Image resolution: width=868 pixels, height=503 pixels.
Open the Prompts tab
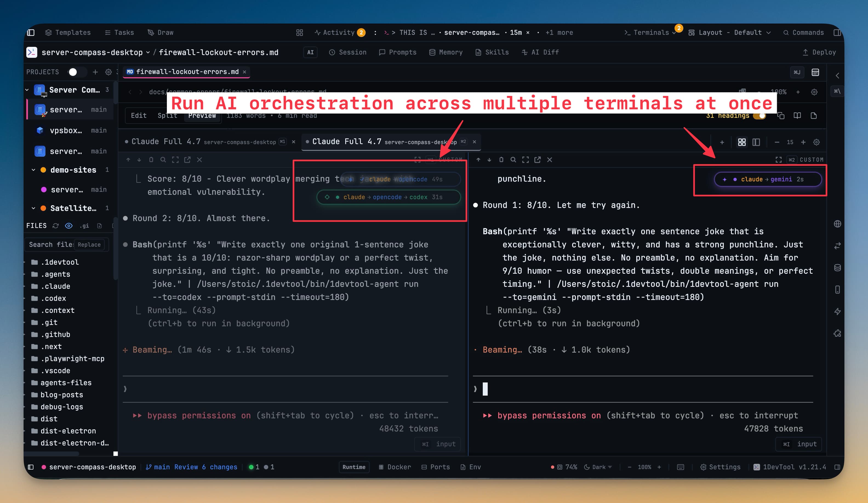[x=398, y=52]
